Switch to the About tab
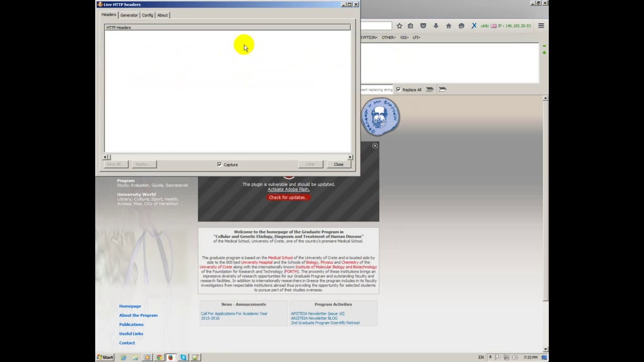 coord(163,15)
